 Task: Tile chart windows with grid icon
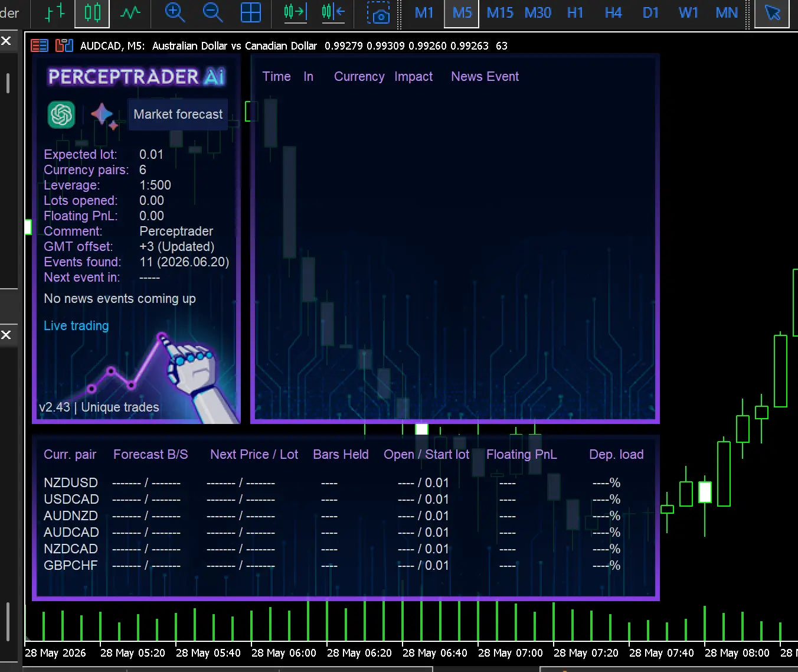250,12
